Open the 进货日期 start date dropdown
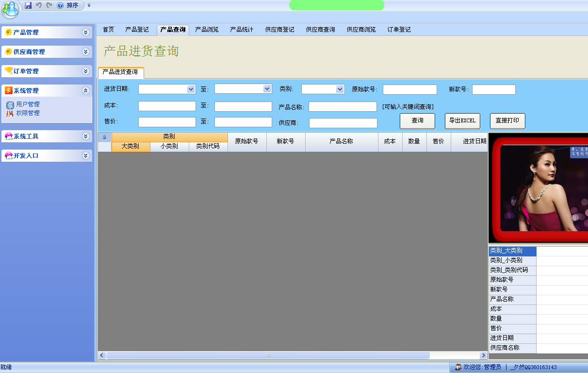The width and height of the screenshot is (588, 373). point(191,89)
